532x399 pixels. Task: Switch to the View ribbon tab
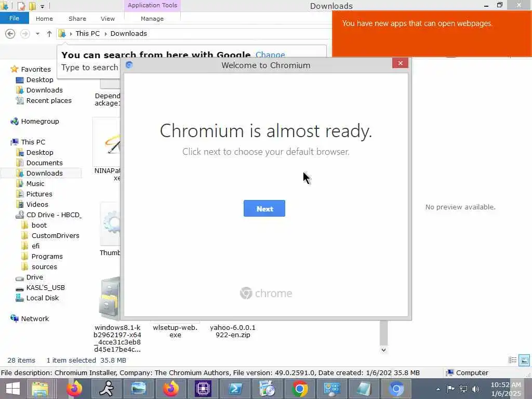pos(108,19)
